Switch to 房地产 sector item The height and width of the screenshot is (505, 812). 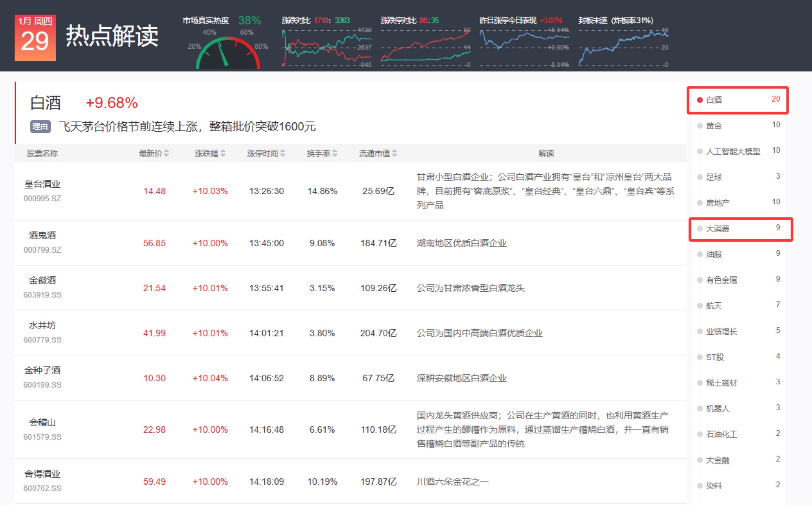tap(717, 203)
